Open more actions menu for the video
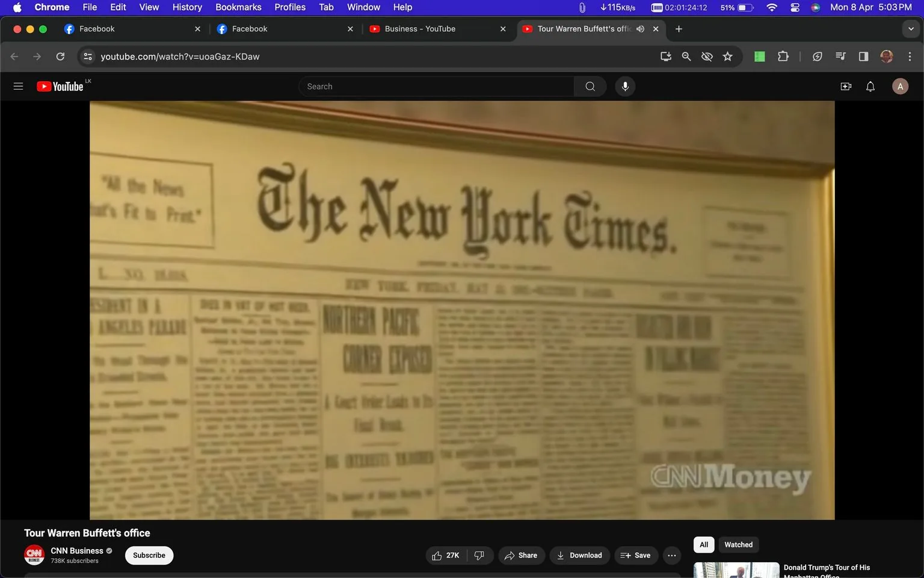Viewport: 924px width, 578px height. click(x=671, y=555)
